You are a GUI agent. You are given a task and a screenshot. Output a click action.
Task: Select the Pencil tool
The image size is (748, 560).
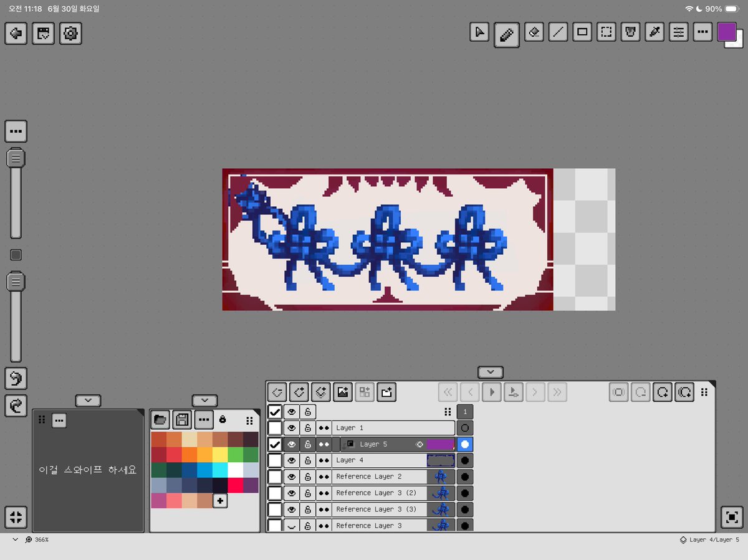point(507,35)
